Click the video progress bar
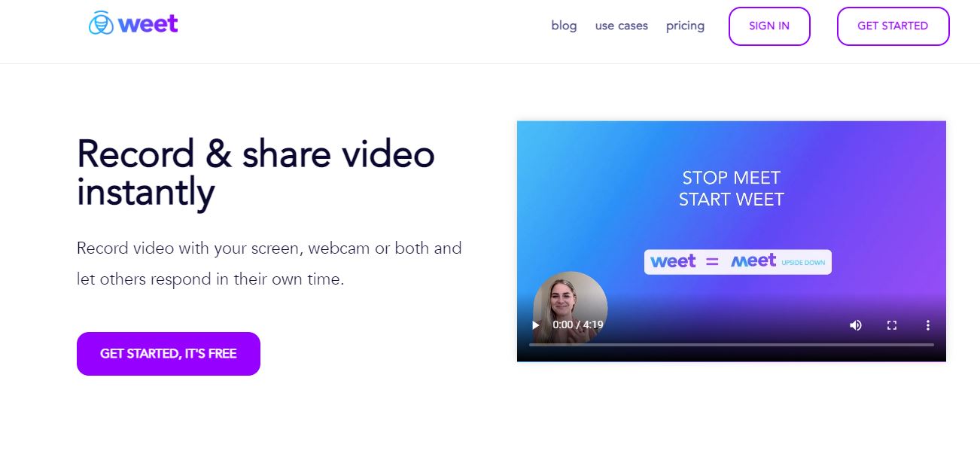This screenshot has width=980, height=457. coord(732,345)
